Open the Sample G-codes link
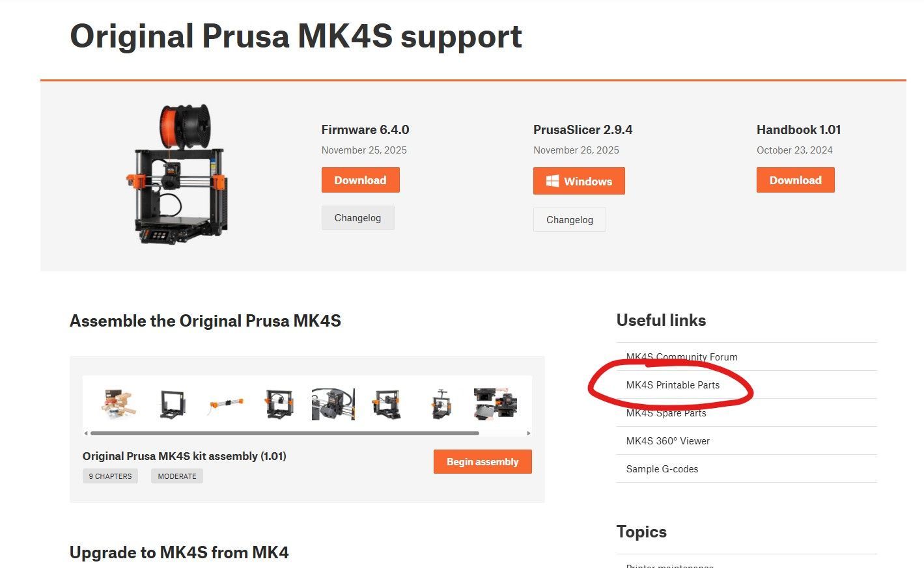 coord(662,468)
